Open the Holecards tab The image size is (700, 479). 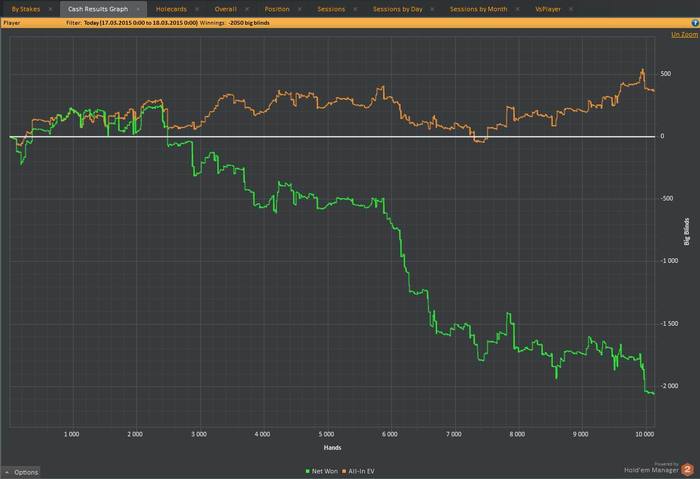tap(171, 9)
